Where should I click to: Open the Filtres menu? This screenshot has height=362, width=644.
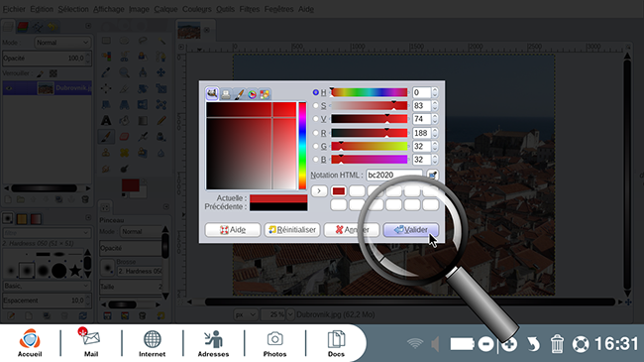pyautogui.click(x=250, y=9)
